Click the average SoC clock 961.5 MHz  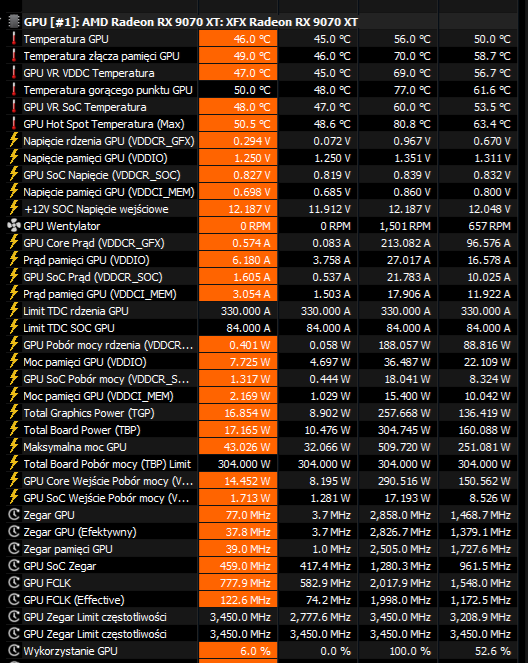[485, 566]
